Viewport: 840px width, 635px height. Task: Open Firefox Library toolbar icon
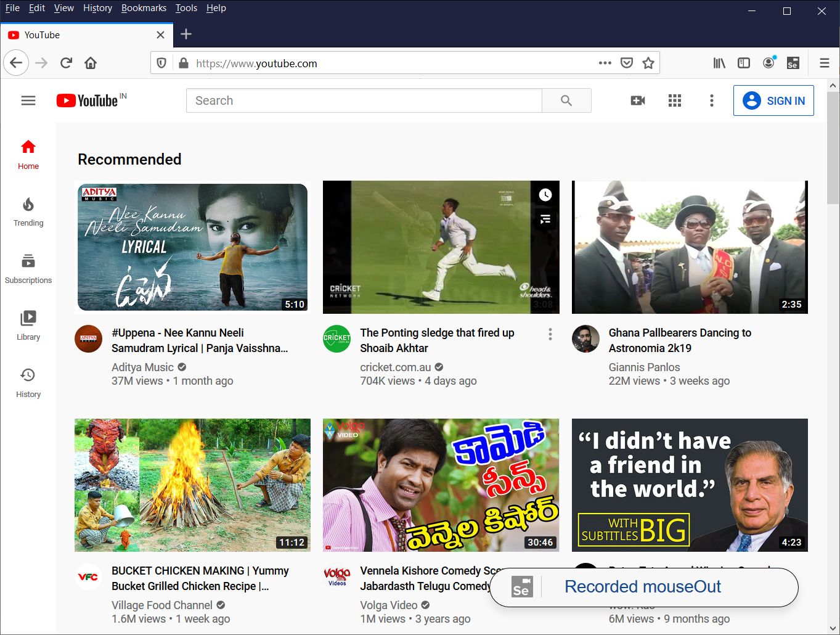click(719, 63)
